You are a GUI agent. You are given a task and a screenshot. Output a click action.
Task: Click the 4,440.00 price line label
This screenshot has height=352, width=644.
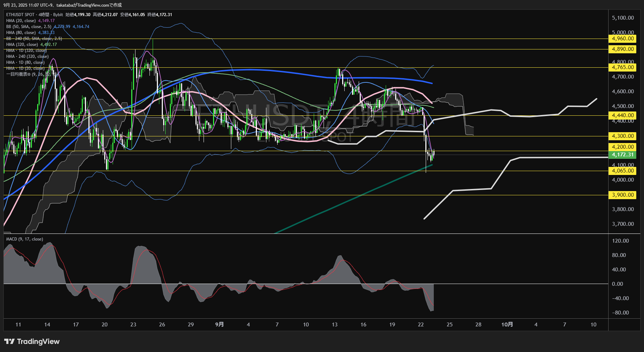[623, 115]
